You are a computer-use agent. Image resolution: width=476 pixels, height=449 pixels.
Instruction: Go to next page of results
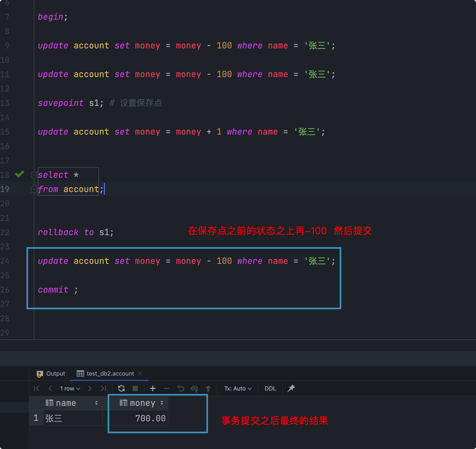(90, 388)
